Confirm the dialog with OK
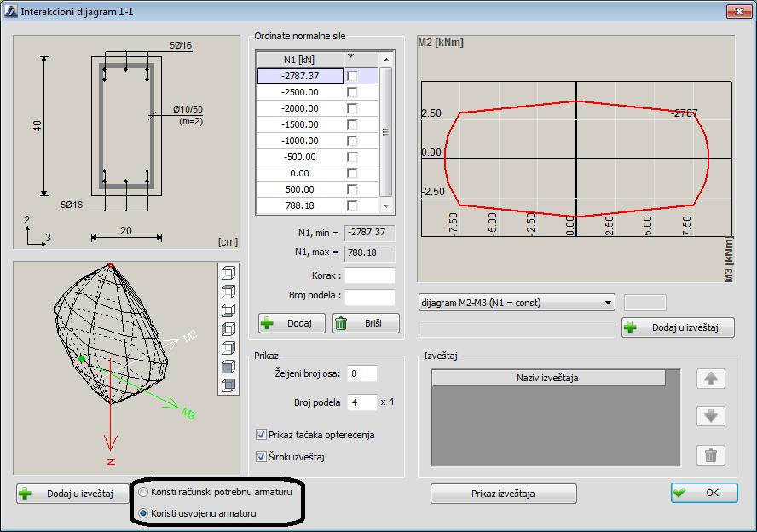This screenshot has width=757, height=532. [x=704, y=493]
